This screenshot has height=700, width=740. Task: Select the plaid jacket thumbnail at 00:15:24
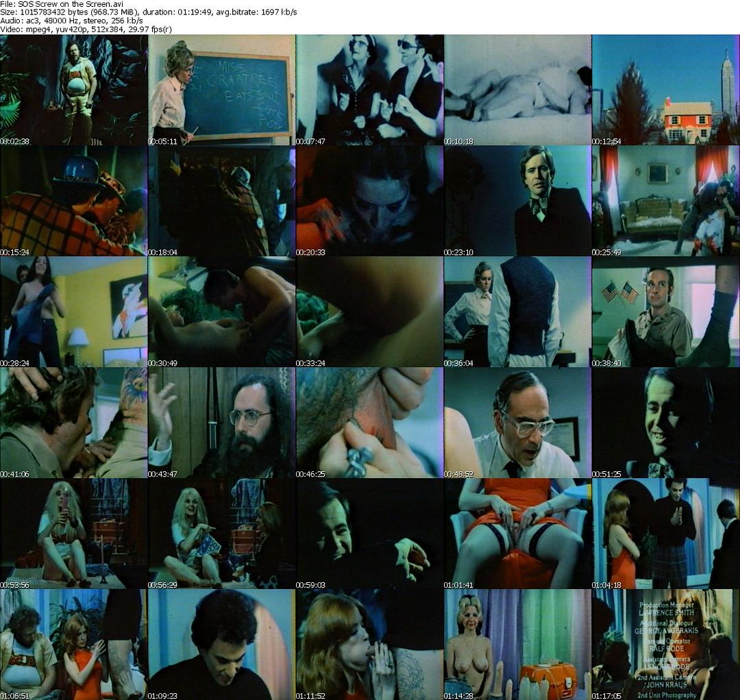tap(73, 201)
